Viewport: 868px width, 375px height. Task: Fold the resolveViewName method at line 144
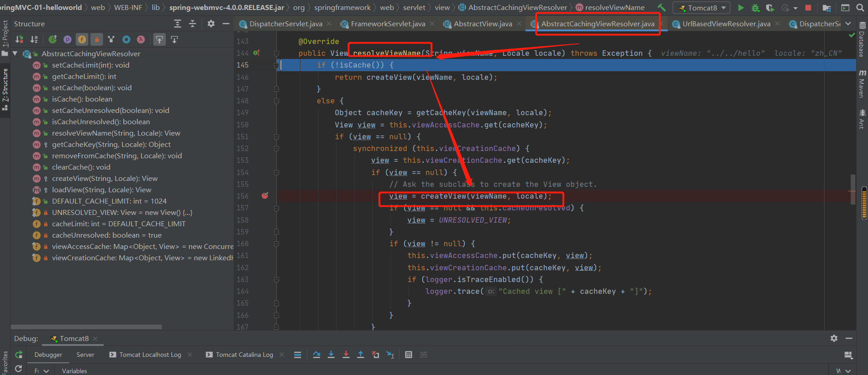pos(276,54)
